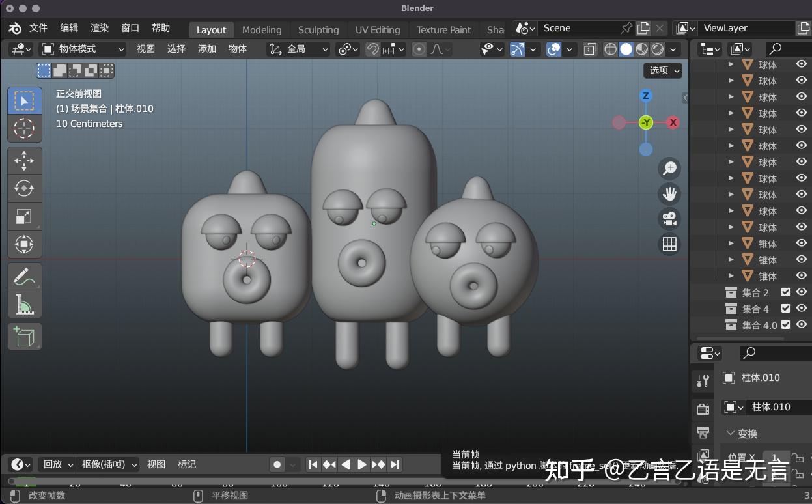
Task: Click the 选项 button in the viewport
Action: tap(662, 70)
